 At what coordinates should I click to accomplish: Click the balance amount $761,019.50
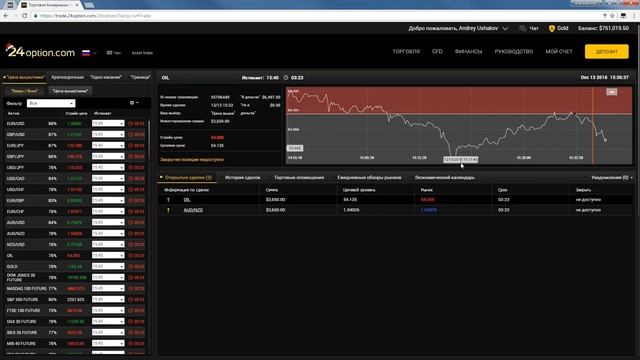coord(613,28)
